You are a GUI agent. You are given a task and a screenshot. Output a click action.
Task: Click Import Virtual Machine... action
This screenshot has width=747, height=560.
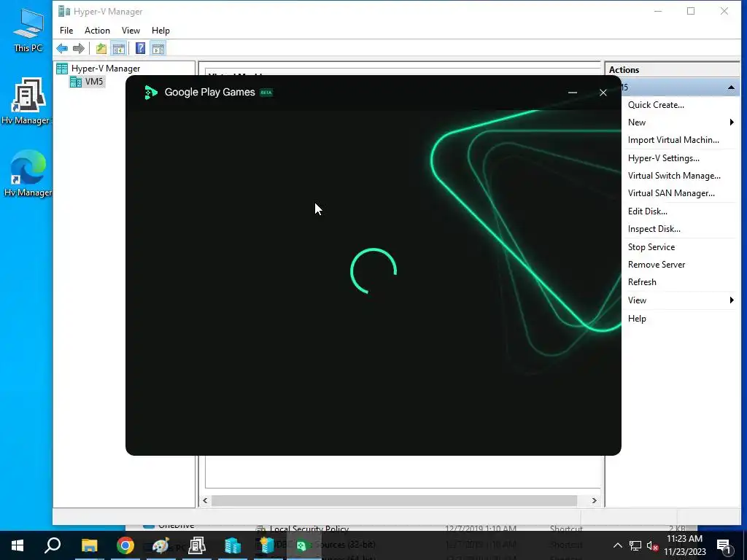[673, 140]
